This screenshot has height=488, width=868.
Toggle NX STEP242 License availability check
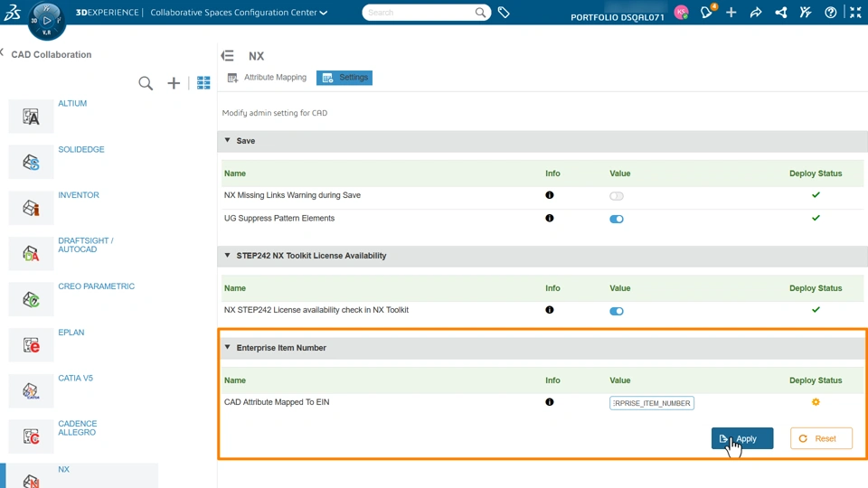coord(616,311)
